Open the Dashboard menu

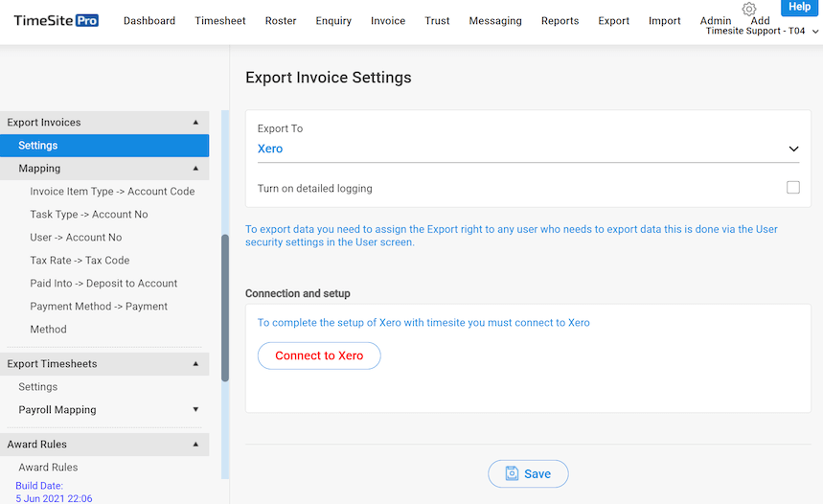click(149, 20)
